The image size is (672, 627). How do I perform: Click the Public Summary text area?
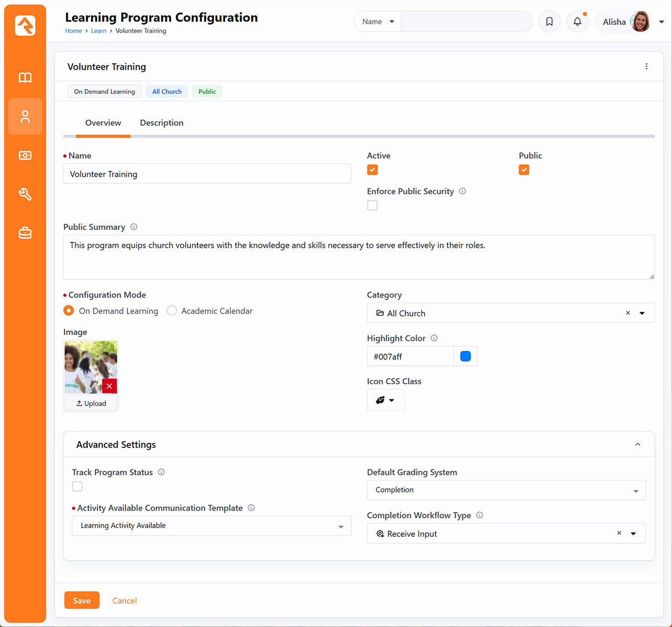pos(359,257)
